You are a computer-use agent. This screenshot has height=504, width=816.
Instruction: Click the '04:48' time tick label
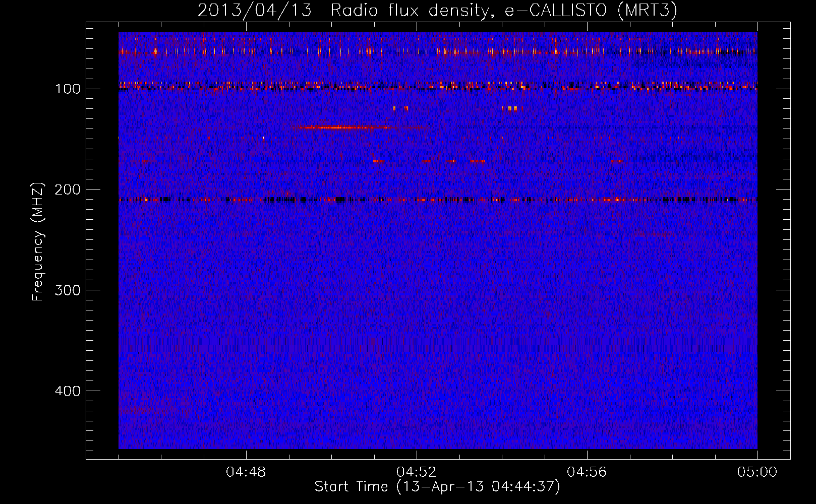pyautogui.click(x=246, y=472)
